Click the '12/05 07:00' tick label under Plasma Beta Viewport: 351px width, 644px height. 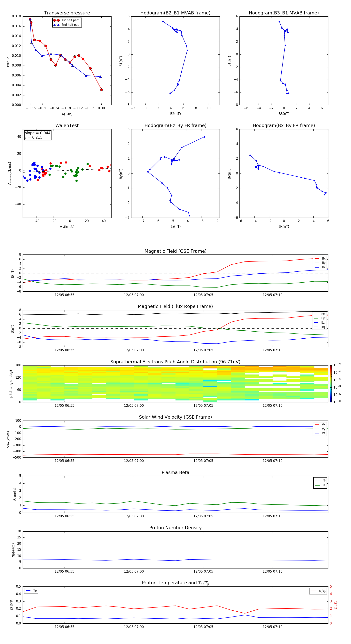point(134,516)
